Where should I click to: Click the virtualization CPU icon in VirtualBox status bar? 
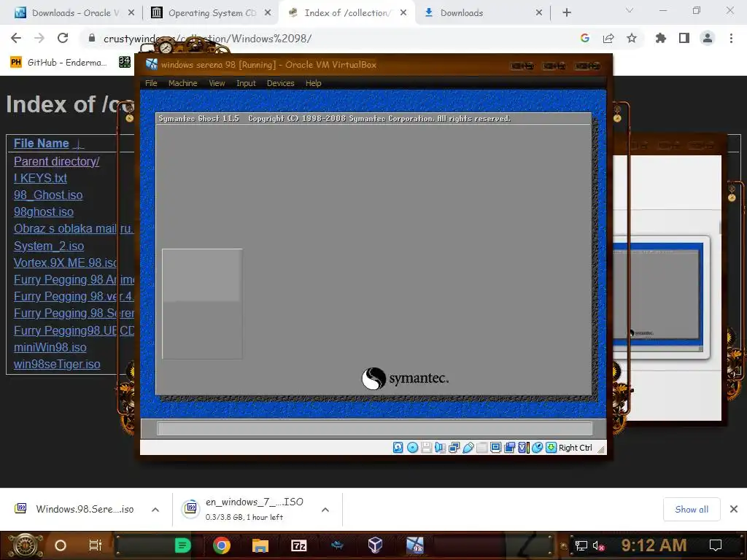pos(523,448)
